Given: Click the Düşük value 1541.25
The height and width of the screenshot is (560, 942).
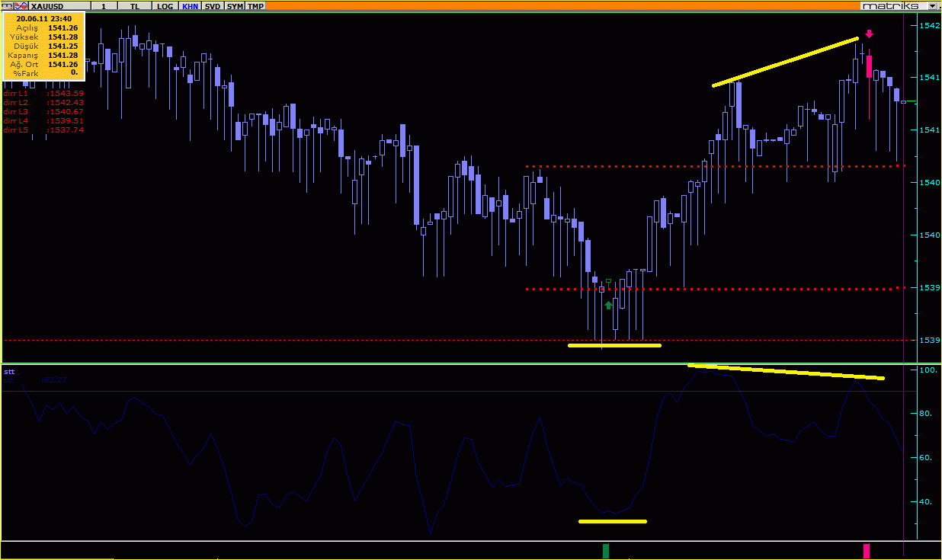Looking at the screenshot, I should (62, 46).
